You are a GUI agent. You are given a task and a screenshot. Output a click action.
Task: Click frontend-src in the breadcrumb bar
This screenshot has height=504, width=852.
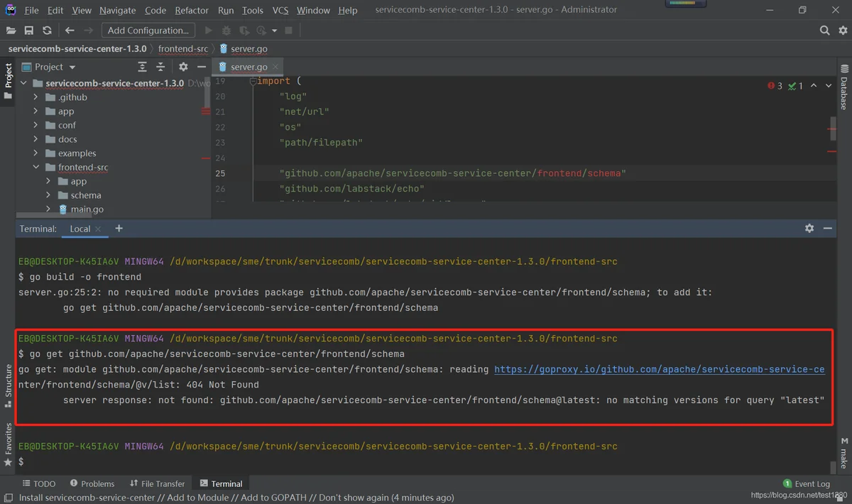point(183,49)
